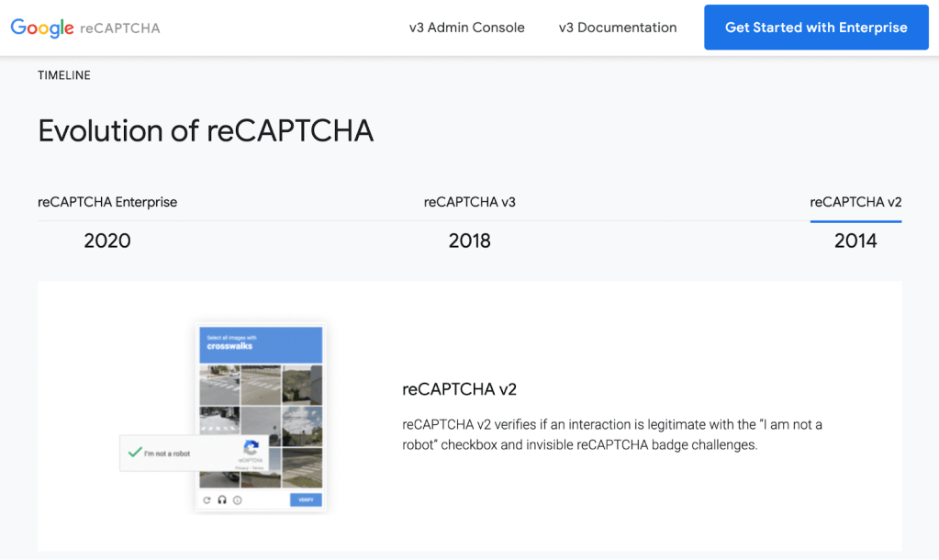Refresh the reCAPTCHA image challenge
939x560 pixels.
point(207,500)
